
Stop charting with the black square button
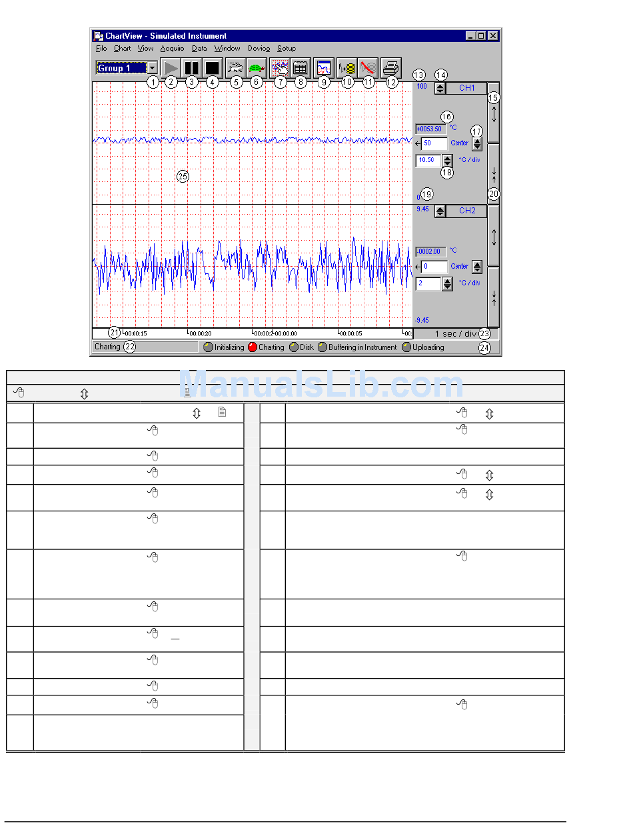point(212,67)
